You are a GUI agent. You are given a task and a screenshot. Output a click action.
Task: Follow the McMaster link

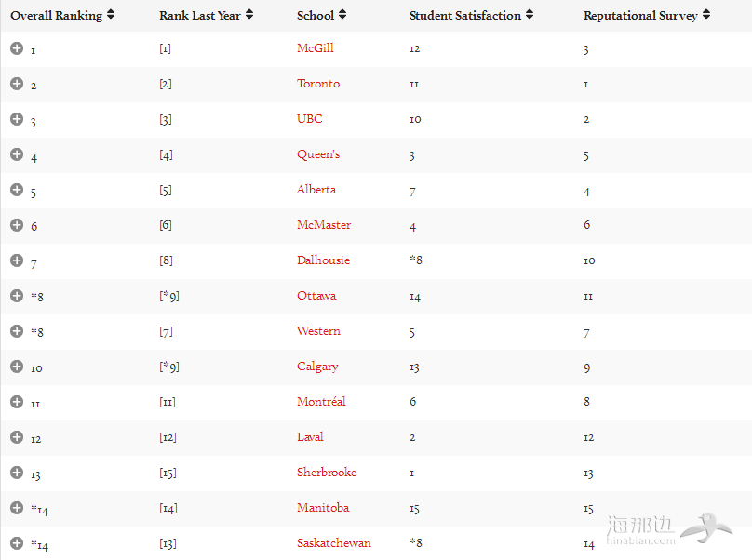324,225
